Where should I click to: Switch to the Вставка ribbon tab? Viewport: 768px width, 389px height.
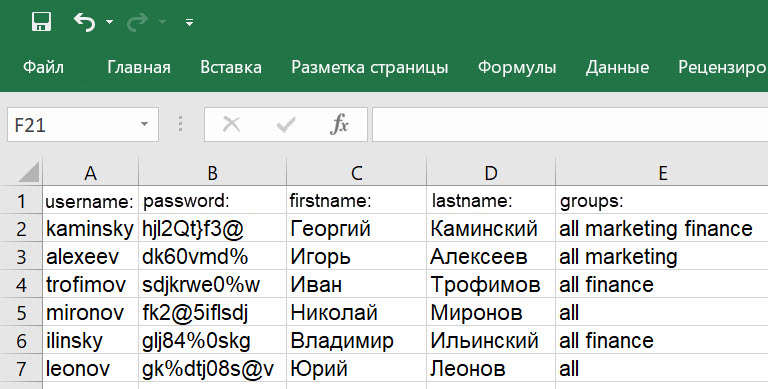(231, 67)
